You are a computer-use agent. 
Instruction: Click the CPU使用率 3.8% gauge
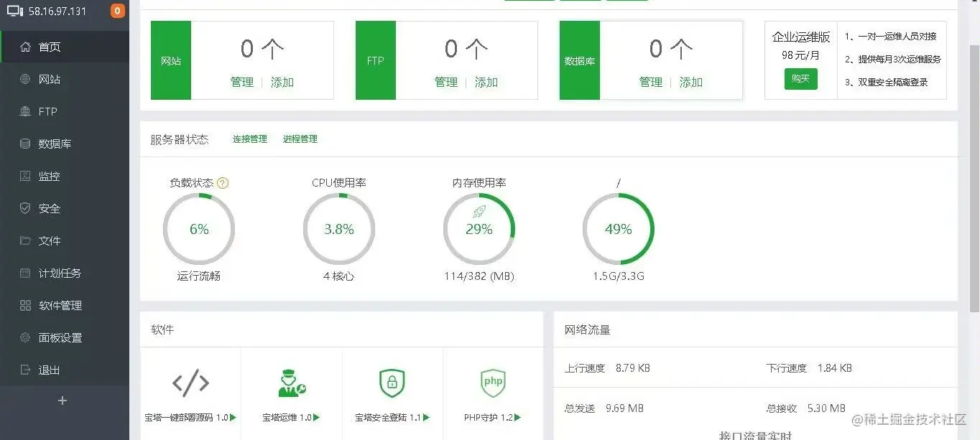point(339,229)
